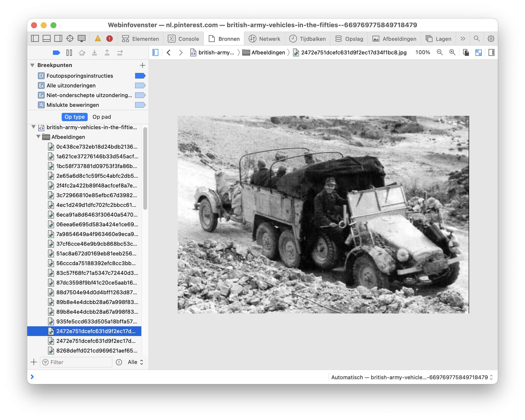Image resolution: width=525 pixels, height=420 pixels.
Task: Copy image to clipboard icon
Action: [466, 52]
